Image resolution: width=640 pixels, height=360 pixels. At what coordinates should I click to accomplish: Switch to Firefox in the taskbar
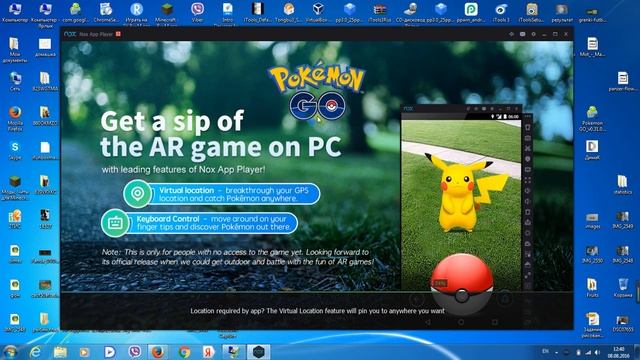click(158, 352)
